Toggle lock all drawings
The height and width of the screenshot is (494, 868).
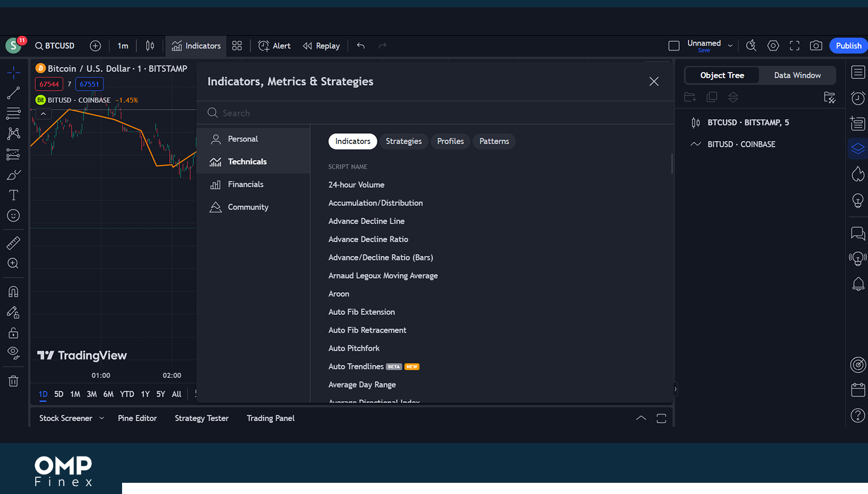point(13,333)
